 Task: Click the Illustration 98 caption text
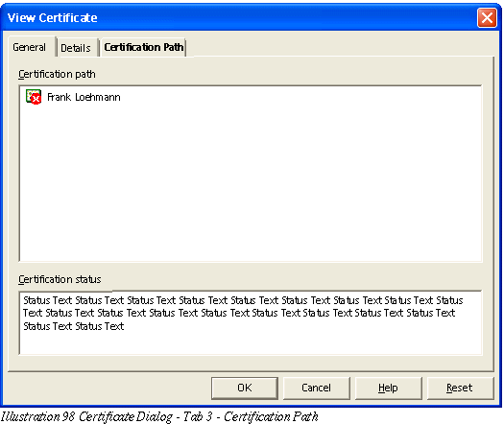point(159,417)
